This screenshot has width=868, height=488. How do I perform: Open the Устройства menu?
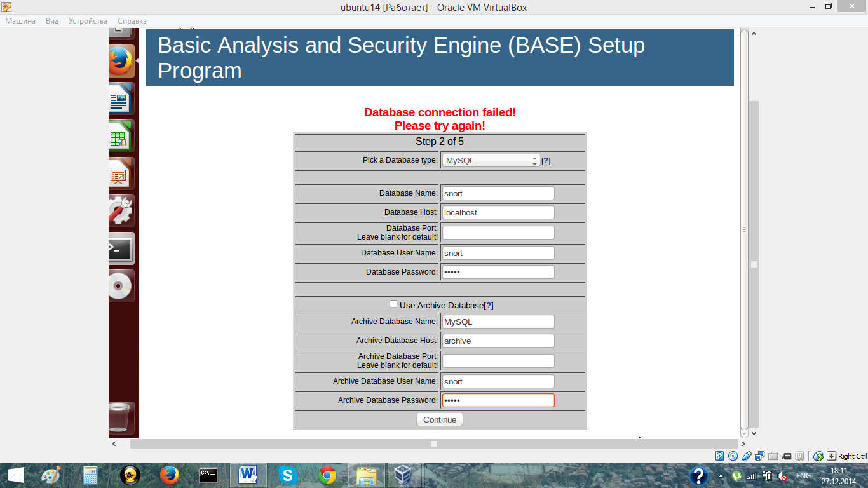pos(88,21)
